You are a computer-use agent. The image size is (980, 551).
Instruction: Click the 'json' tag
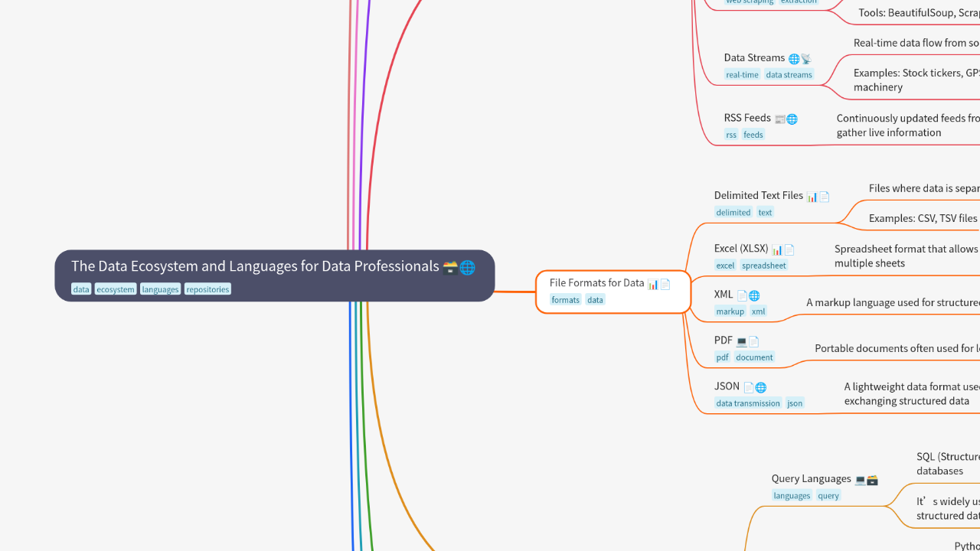[795, 403]
